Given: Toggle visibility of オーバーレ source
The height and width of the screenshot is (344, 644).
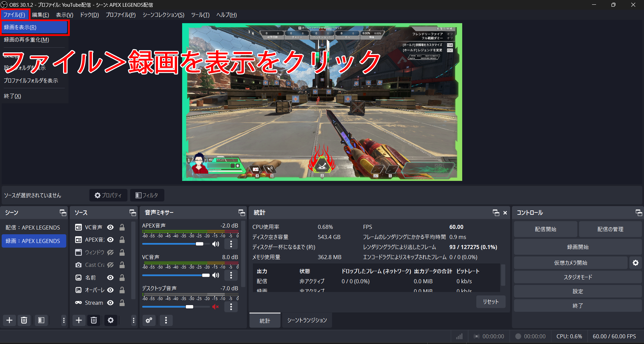Looking at the screenshot, I should click(x=110, y=290).
